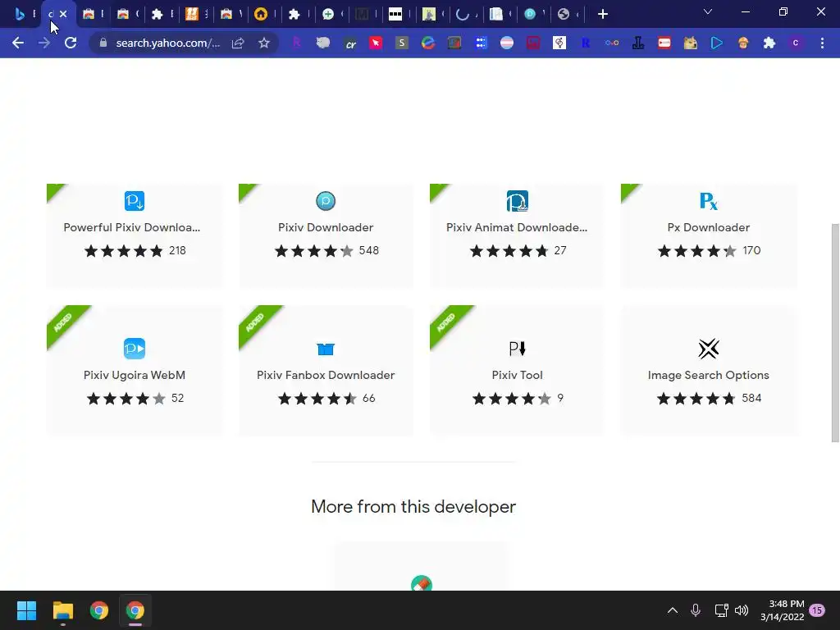Open the notification badge showing 15
The height and width of the screenshot is (630, 840).
(817, 610)
